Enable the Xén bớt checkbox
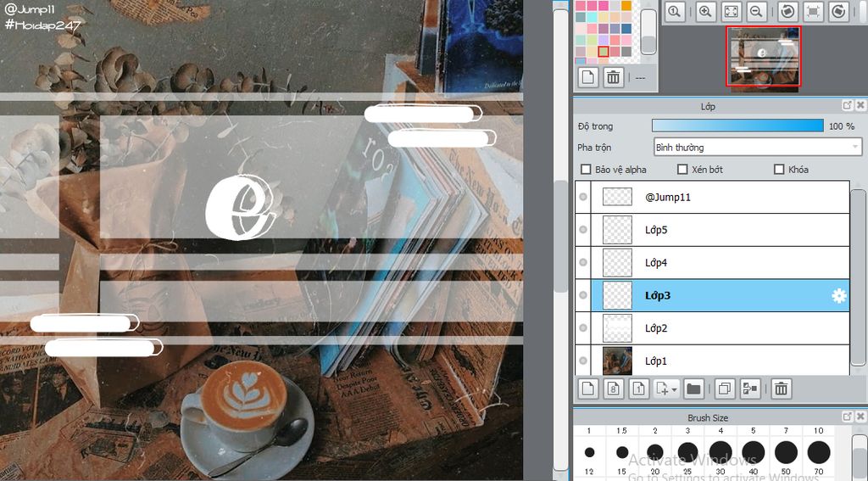Screen dimensions: 868x481 click(682, 170)
